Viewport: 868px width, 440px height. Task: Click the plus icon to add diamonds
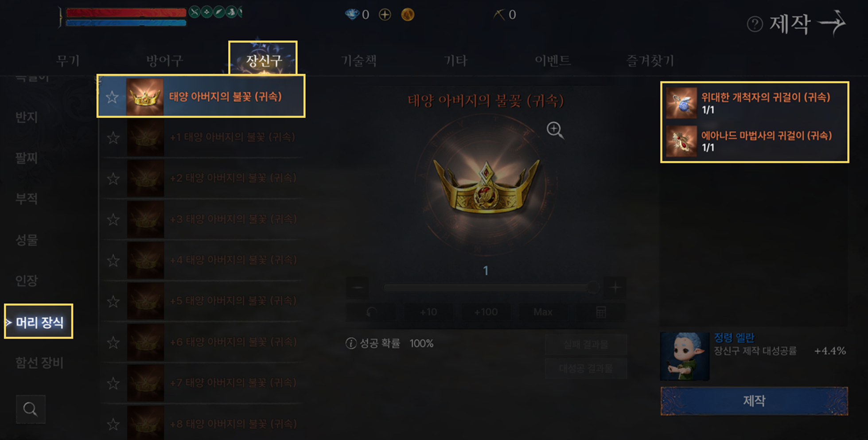[x=385, y=15]
